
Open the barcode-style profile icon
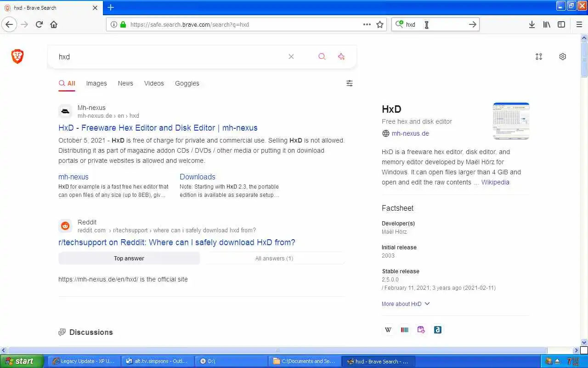click(x=405, y=329)
